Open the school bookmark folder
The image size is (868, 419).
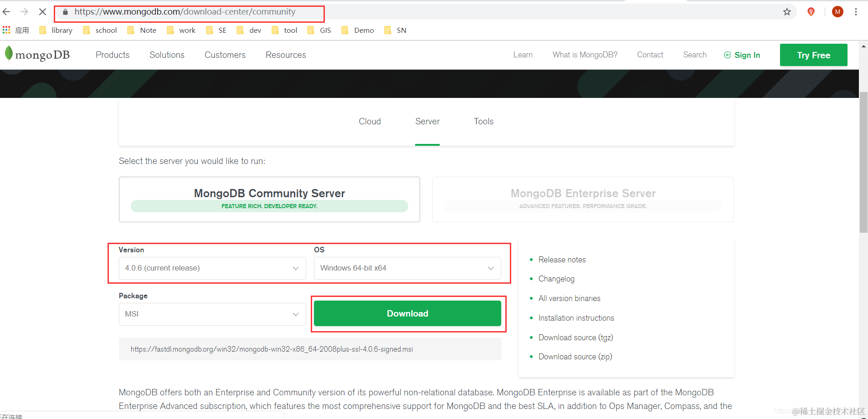coord(100,30)
